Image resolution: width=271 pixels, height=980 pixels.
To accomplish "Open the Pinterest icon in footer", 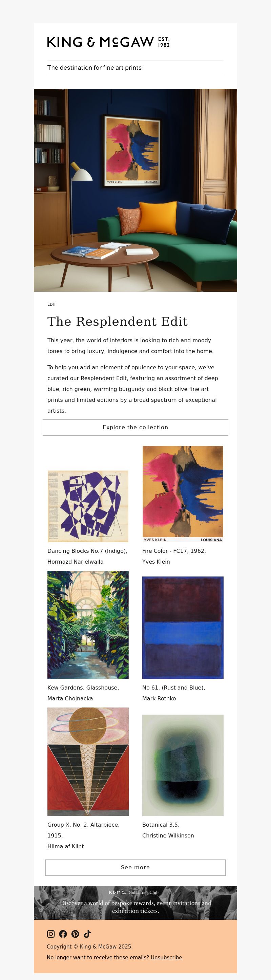I will (75, 934).
